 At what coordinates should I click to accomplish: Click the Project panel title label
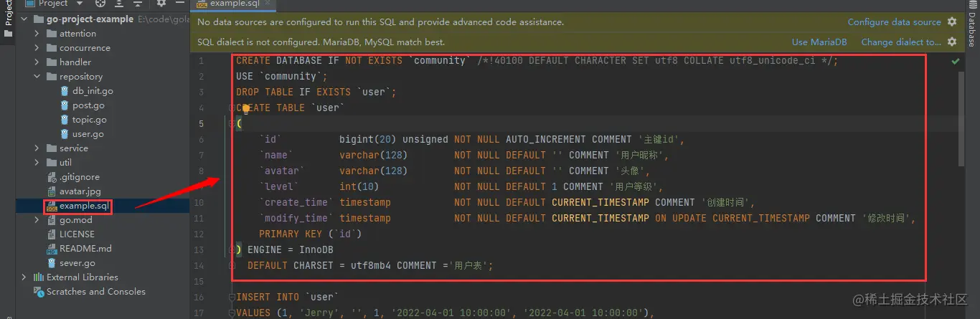[53, 4]
